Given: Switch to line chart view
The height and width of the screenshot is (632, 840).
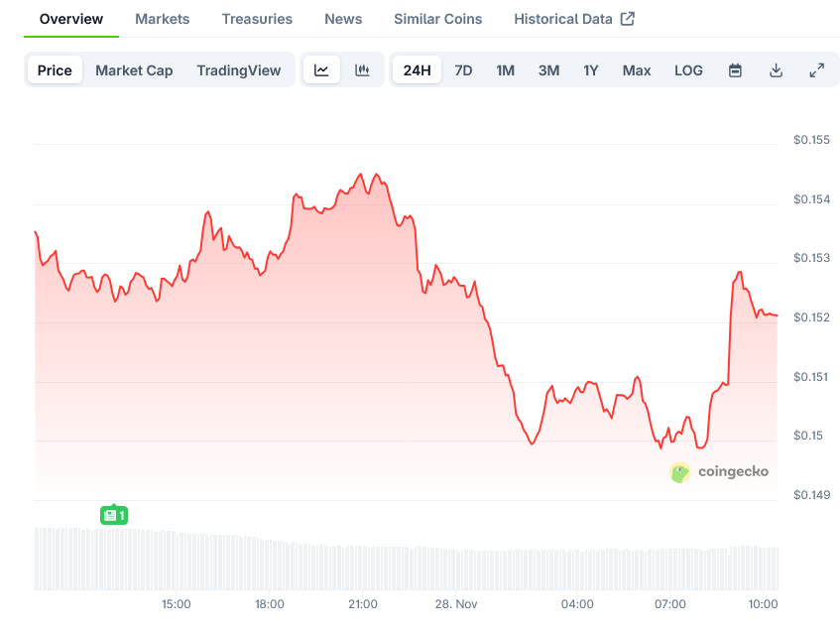Looking at the screenshot, I should click(x=321, y=70).
